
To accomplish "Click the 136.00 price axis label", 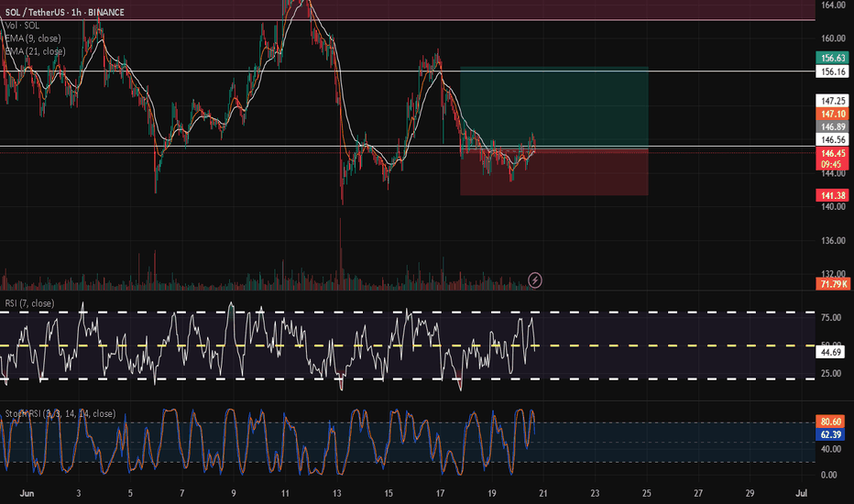I will (x=833, y=240).
